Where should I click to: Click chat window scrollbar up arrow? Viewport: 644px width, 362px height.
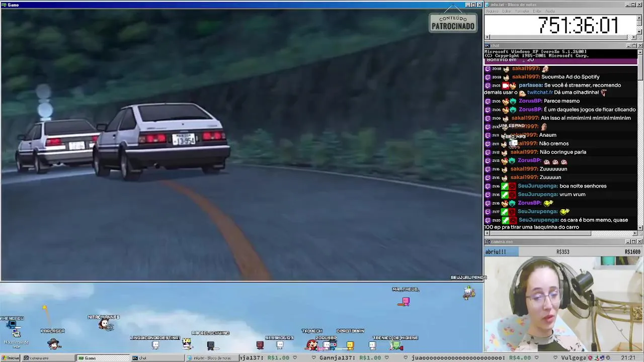point(640,52)
